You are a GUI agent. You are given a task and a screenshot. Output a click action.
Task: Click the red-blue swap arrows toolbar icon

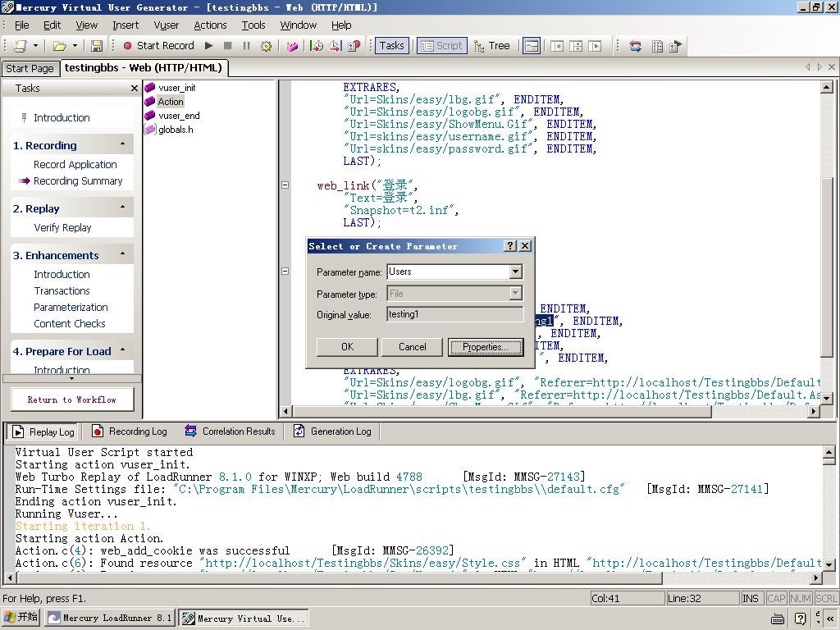tap(636, 46)
